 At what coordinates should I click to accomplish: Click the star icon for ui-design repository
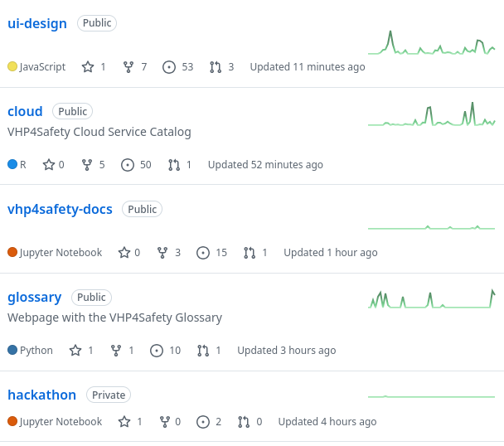click(88, 67)
